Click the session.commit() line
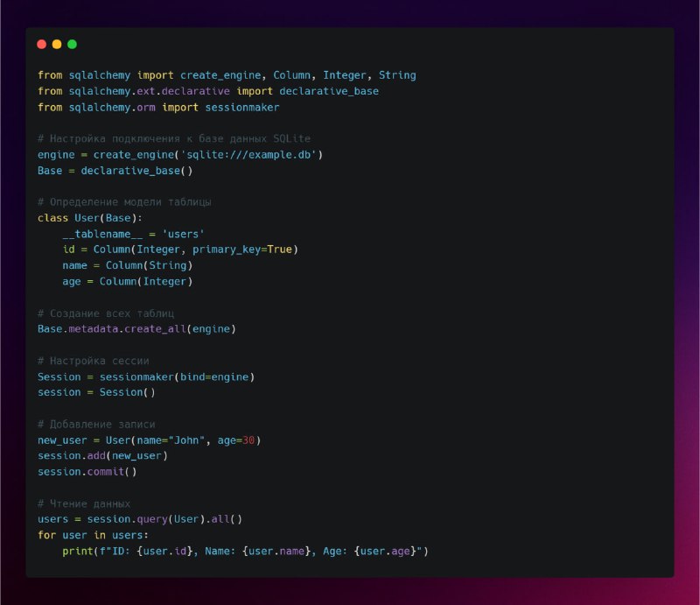The height and width of the screenshot is (605, 700). click(x=87, y=472)
